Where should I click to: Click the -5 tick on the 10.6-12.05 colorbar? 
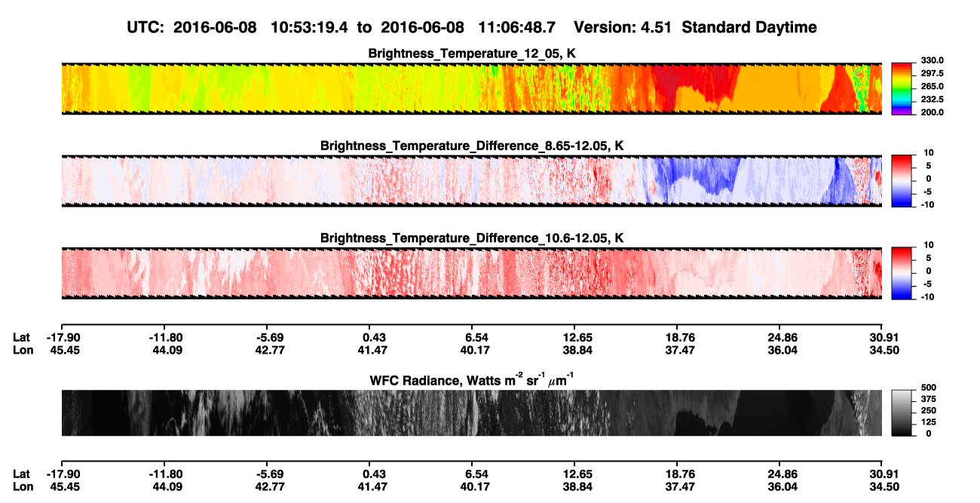tap(928, 284)
